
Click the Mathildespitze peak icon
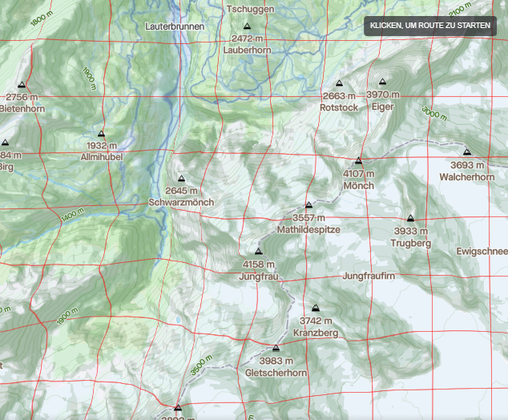(308, 205)
